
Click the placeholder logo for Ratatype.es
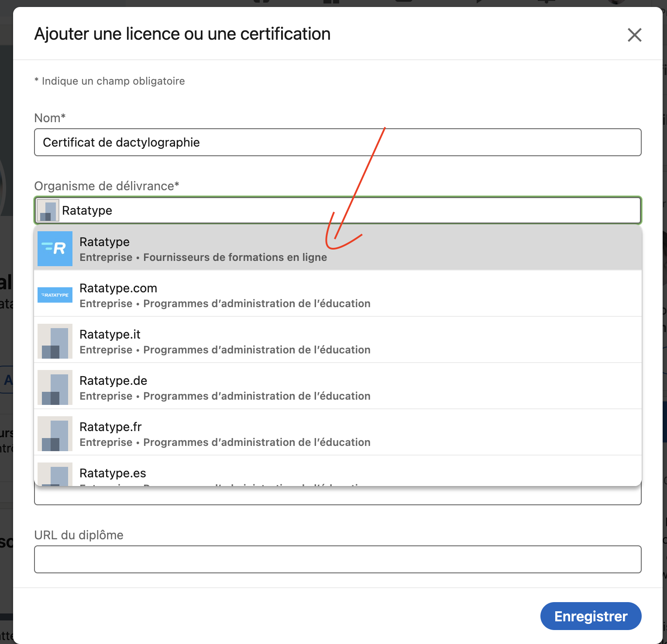(55, 475)
